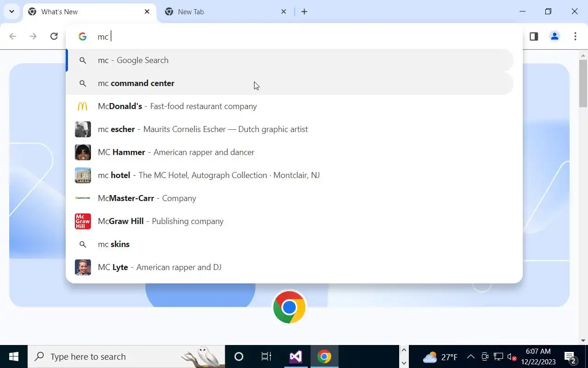Click search icon beside 'mc - Google Search'
This screenshot has width=588, height=368.
point(83,60)
